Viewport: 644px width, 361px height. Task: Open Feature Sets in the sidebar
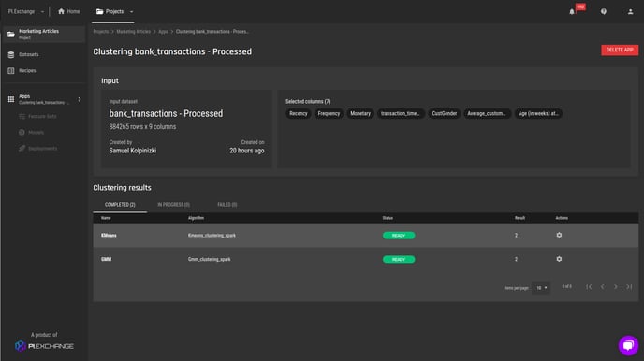42,117
